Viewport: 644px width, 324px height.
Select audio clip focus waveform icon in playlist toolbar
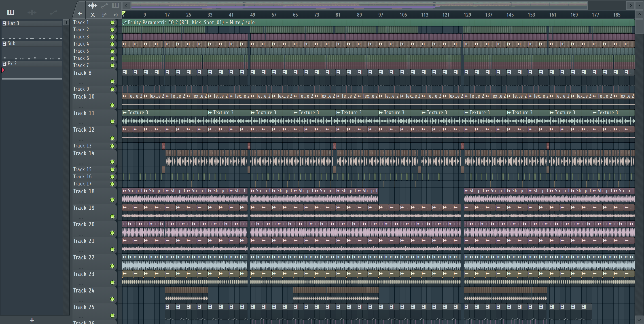point(92,5)
